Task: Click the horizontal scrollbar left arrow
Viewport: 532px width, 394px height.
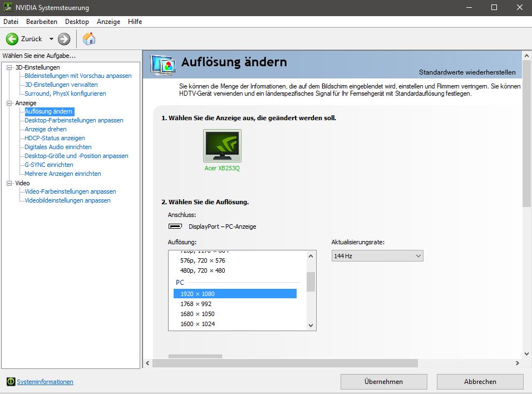Action: (x=147, y=363)
